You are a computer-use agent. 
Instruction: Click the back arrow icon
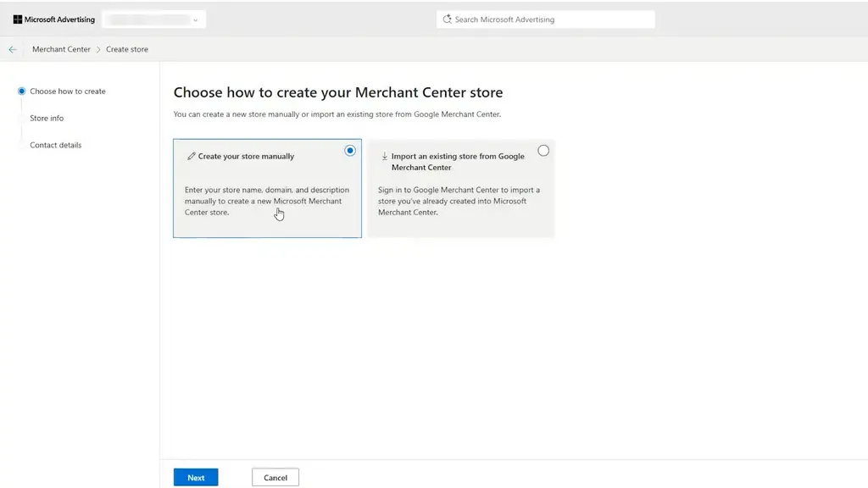point(13,49)
